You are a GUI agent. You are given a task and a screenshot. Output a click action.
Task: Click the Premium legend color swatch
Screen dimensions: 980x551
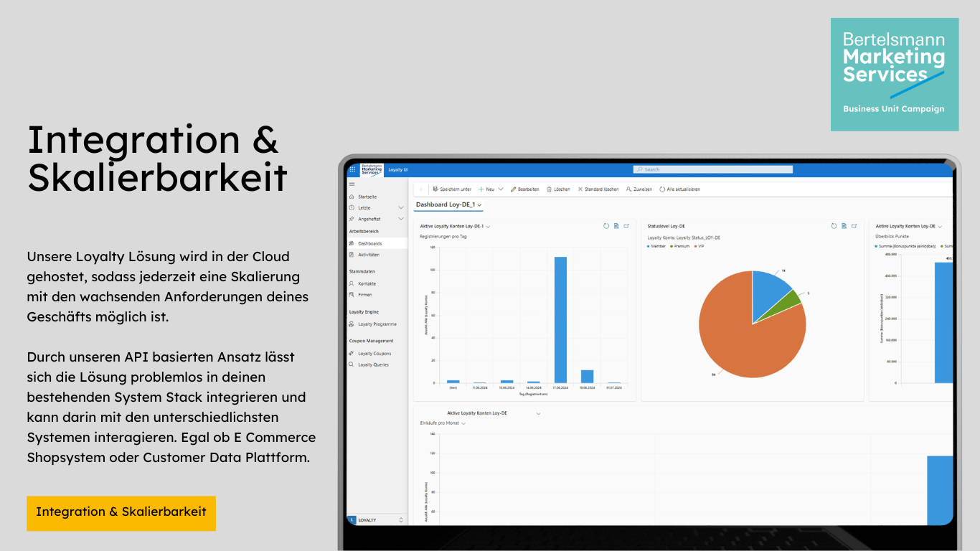(x=670, y=246)
